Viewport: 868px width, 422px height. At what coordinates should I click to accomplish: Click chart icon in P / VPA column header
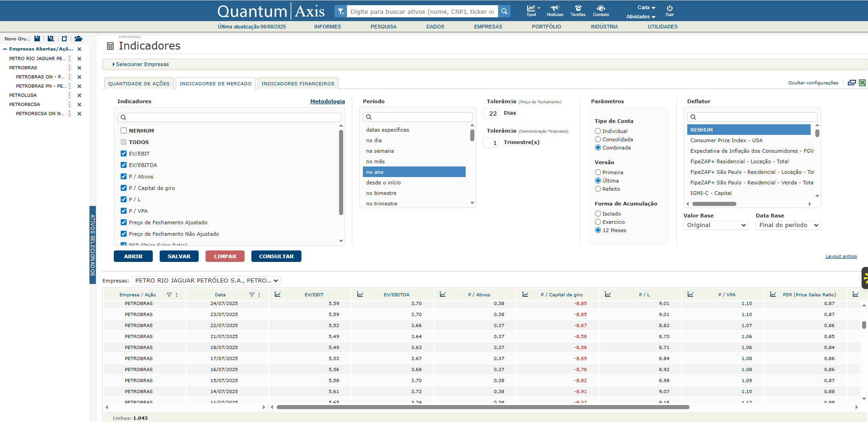coord(690,294)
